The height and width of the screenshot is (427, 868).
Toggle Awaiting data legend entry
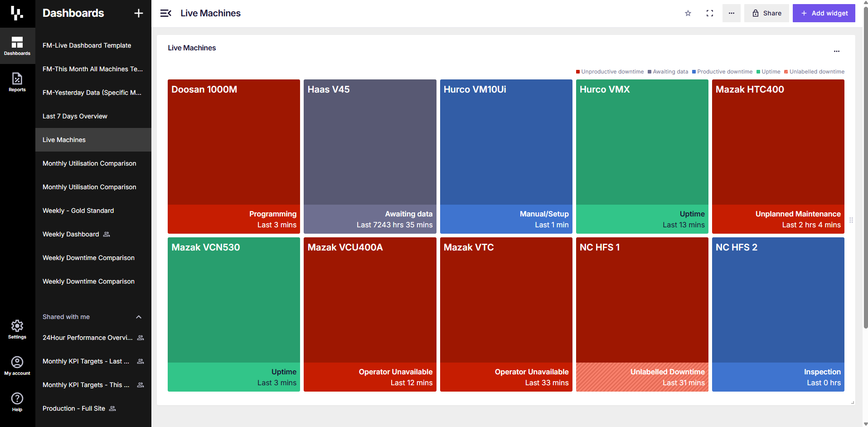[668, 72]
